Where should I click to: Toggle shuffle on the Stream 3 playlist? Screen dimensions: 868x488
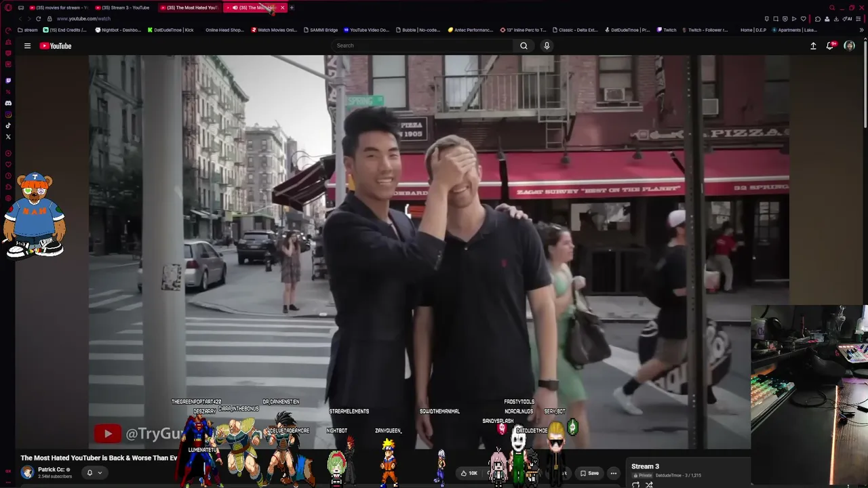click(649, 485)
